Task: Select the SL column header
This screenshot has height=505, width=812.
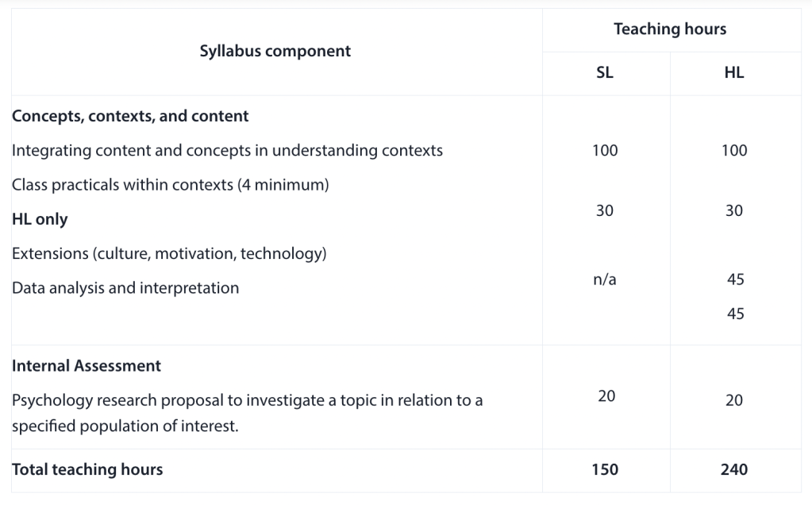Action: coord(605,73)
